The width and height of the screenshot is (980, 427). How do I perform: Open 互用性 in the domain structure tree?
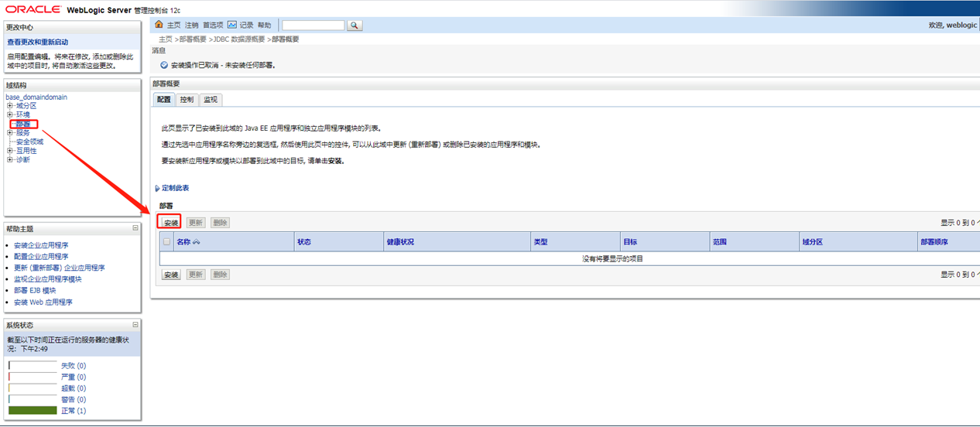[x=26, y=151]
